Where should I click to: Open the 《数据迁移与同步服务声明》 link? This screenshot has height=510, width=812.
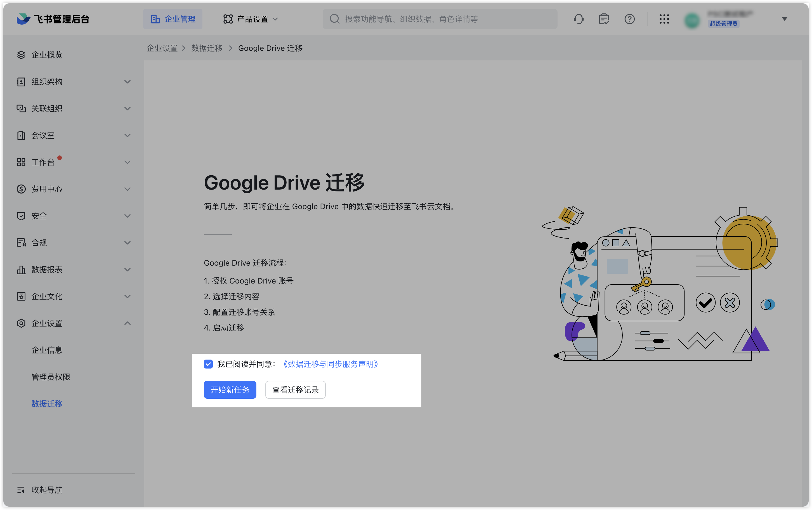[331, 364]
